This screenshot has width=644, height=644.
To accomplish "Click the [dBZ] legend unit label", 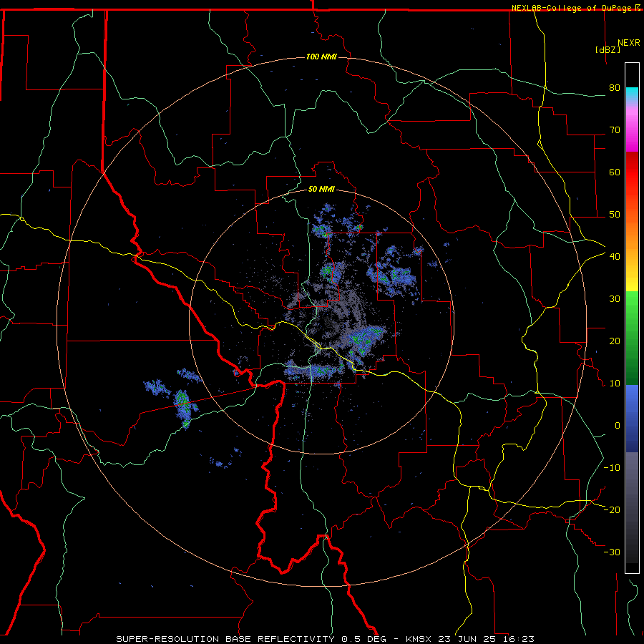I will pos(608,49).
